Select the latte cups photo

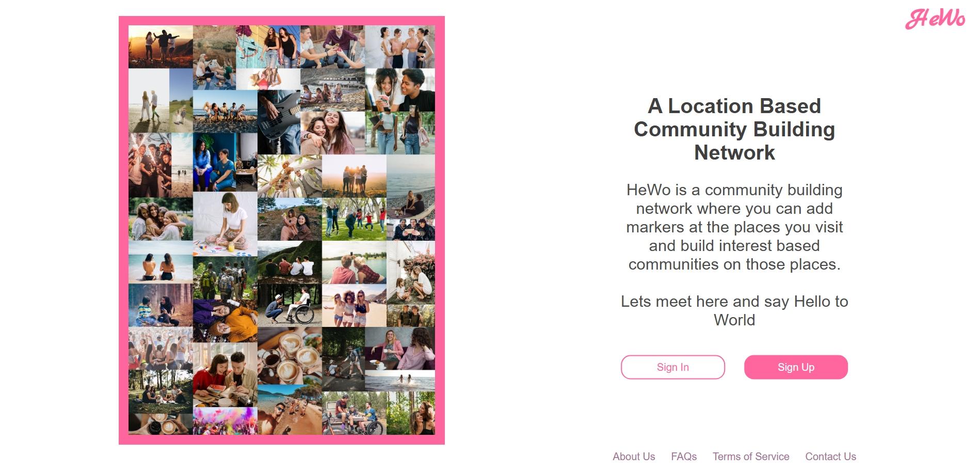289,356
